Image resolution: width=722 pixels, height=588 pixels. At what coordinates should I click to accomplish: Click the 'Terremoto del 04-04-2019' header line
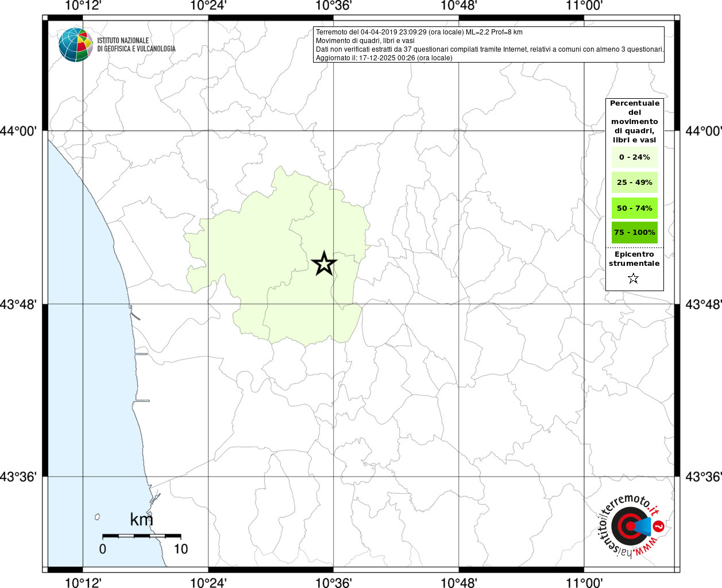click(x=419, y=32)
